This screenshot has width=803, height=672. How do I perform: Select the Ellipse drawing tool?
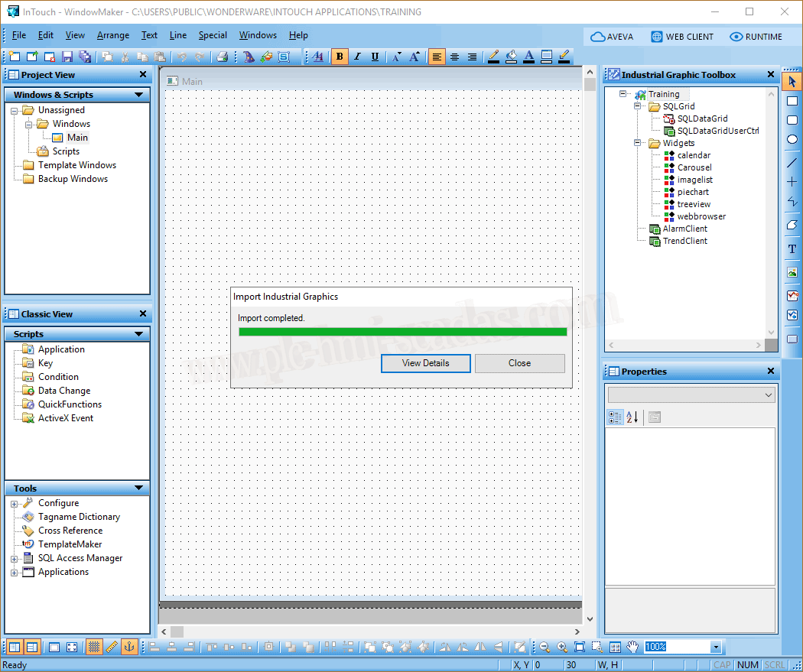tap(792, 140)
